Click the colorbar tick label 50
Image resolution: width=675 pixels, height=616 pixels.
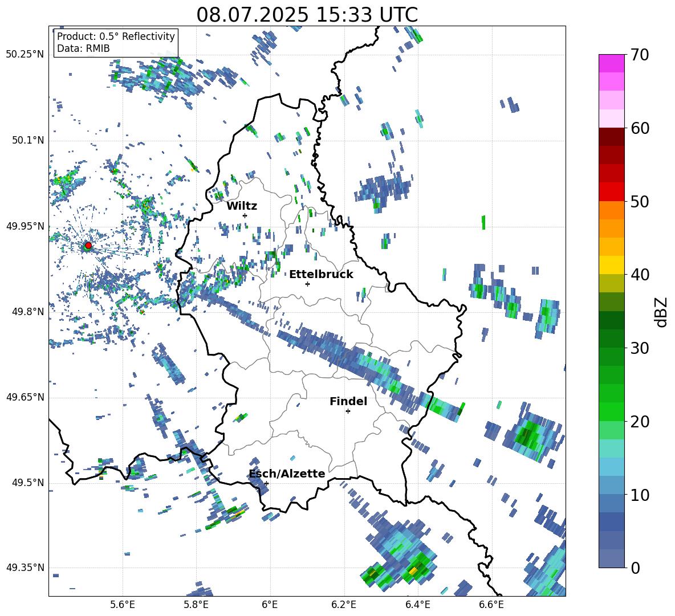click(x=640, y=201)
